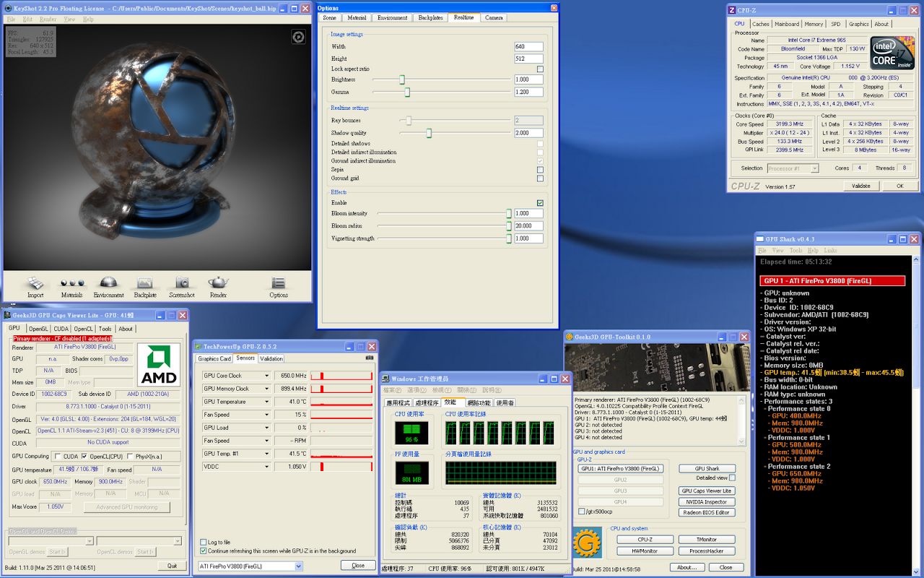Click the Intel Core i7 logo in CPU-Z
The height and width of the screenshot is (578, 924).
pos(892,52)
